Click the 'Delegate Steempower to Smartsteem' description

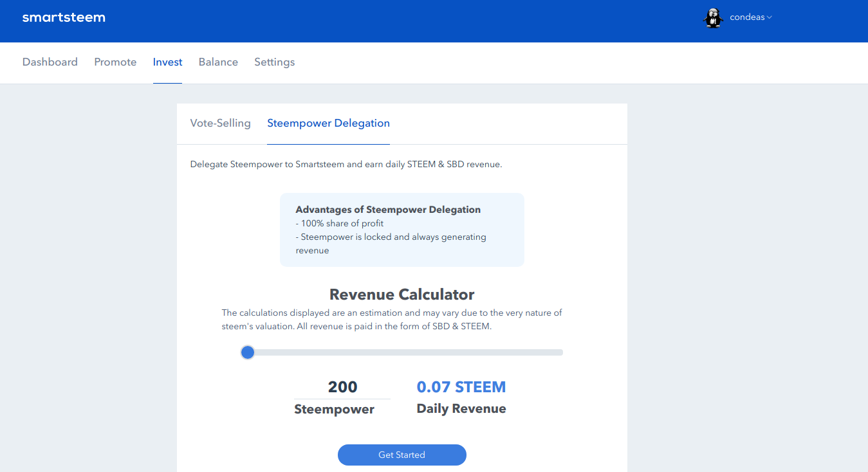[x=346, y=165]
